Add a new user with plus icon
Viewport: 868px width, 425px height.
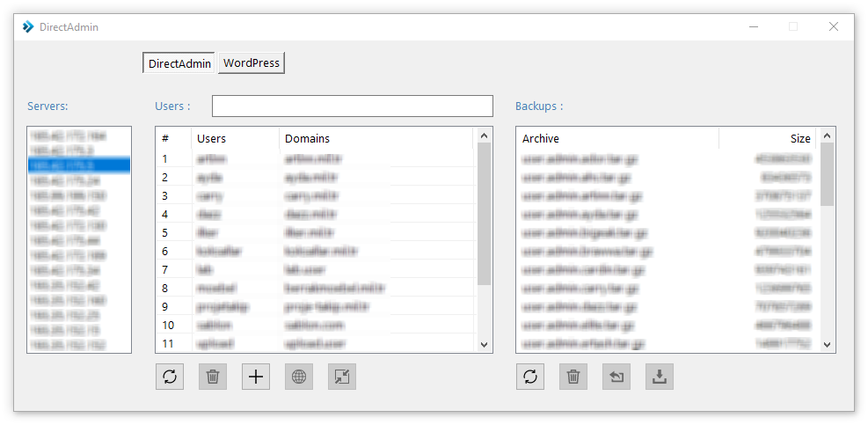256,377
